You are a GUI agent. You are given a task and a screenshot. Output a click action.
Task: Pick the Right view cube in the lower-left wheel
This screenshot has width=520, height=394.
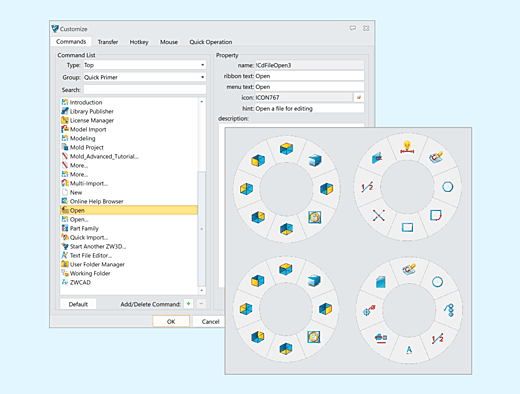pyautogui.click(x=325, y=309)
